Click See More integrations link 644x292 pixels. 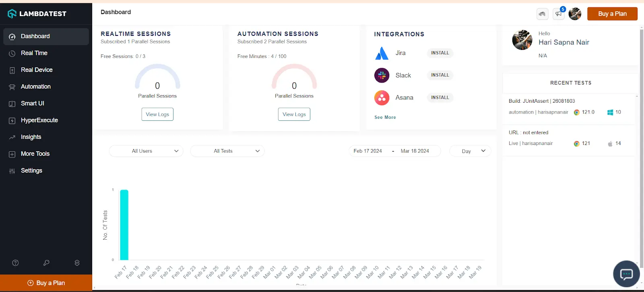point(385,117)
